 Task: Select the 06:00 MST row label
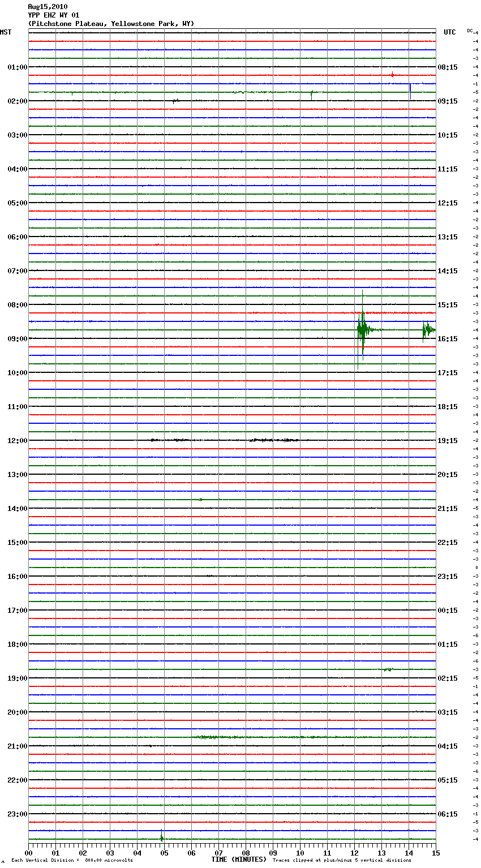point(18,237)
